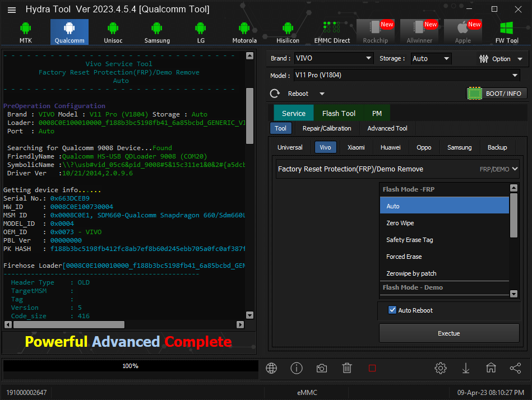The width and height of the screenshot is (532, 400).
Task: Open the Apple module
Action: [463, 32]
